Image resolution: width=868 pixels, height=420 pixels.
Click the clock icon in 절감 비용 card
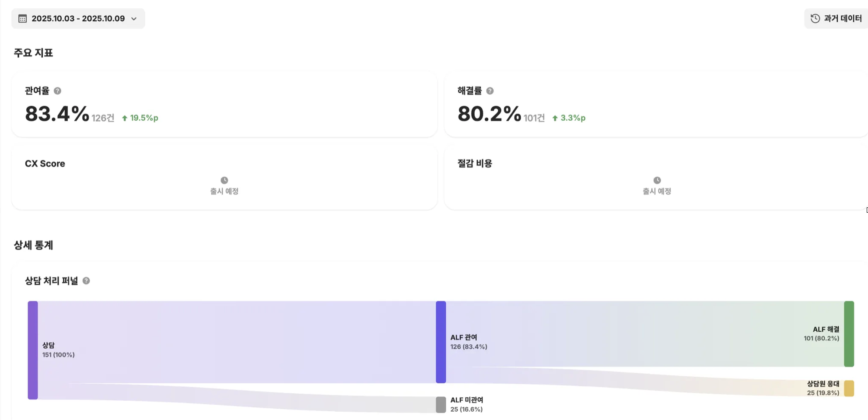click(657, 180)
